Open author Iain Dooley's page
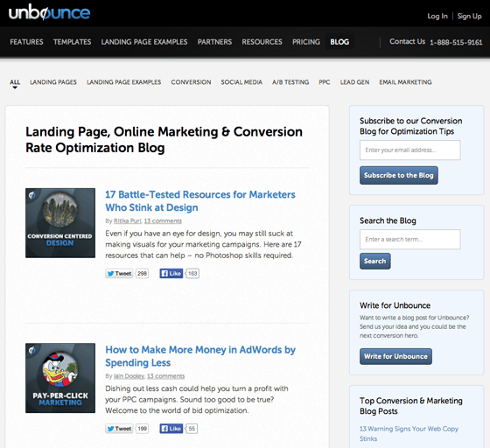 pyautogui.click(x=129, y=376)
